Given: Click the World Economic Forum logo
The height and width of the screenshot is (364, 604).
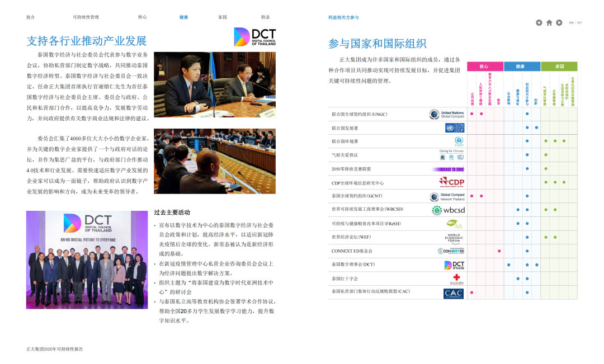Looking at the screenshot, I should pyautogui.click(x=454, y=238).
